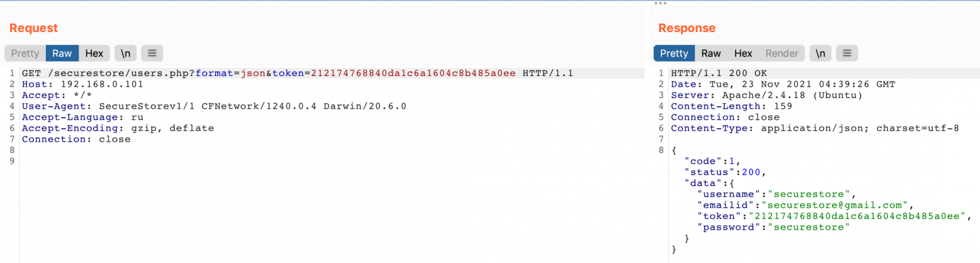The width and height of the screenshot is (980, 263).
Task: Place cursor on the Host header line
Action: pyautogui.click(x=82, y=84)
